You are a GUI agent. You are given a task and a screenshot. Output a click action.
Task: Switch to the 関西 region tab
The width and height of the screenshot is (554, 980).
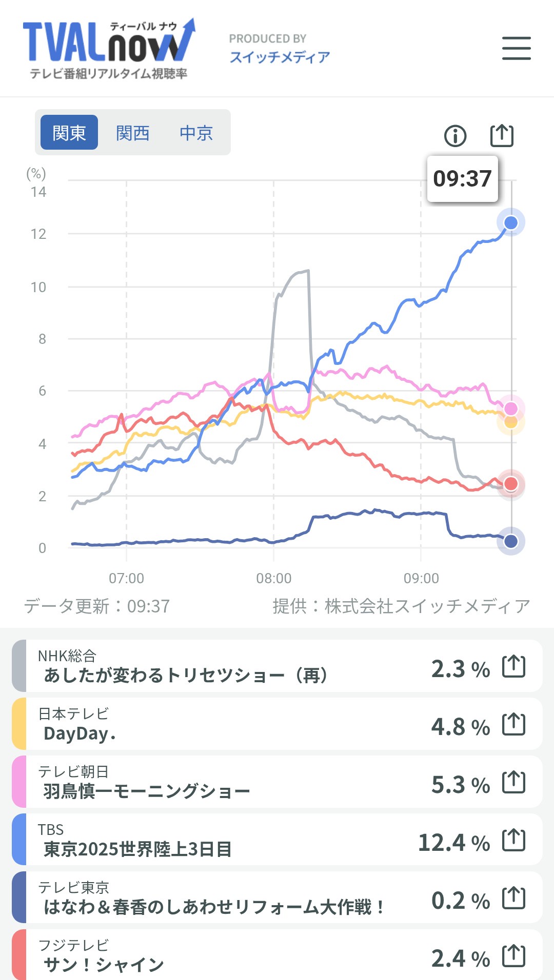pos(132,133)
